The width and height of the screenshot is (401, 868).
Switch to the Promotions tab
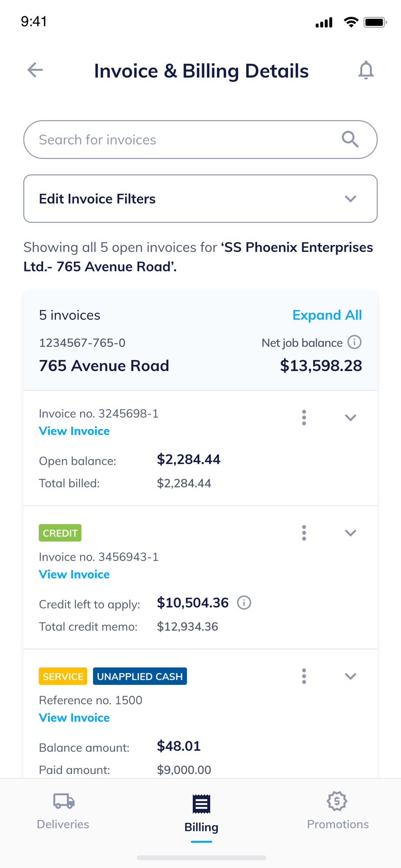pyautogui.click(x=338, y=811)
